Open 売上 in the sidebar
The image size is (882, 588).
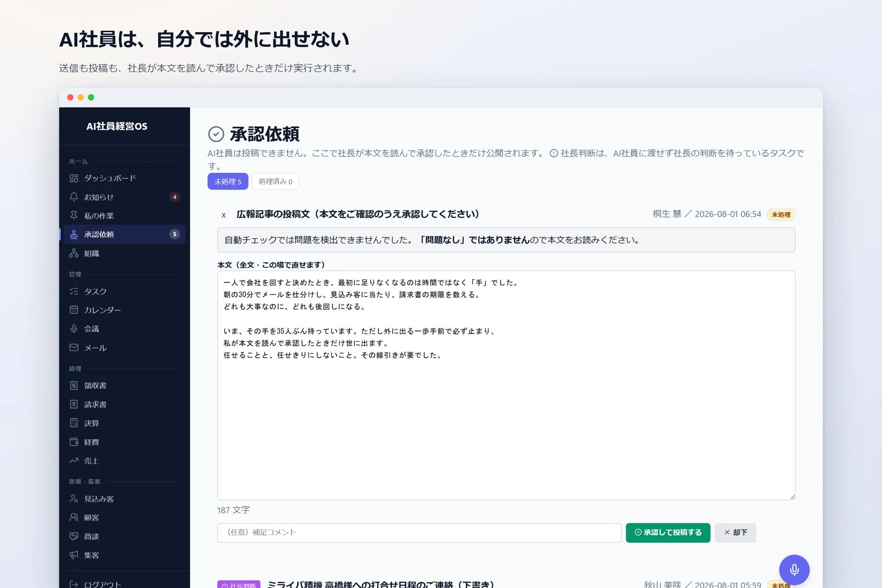click(124, 461)
